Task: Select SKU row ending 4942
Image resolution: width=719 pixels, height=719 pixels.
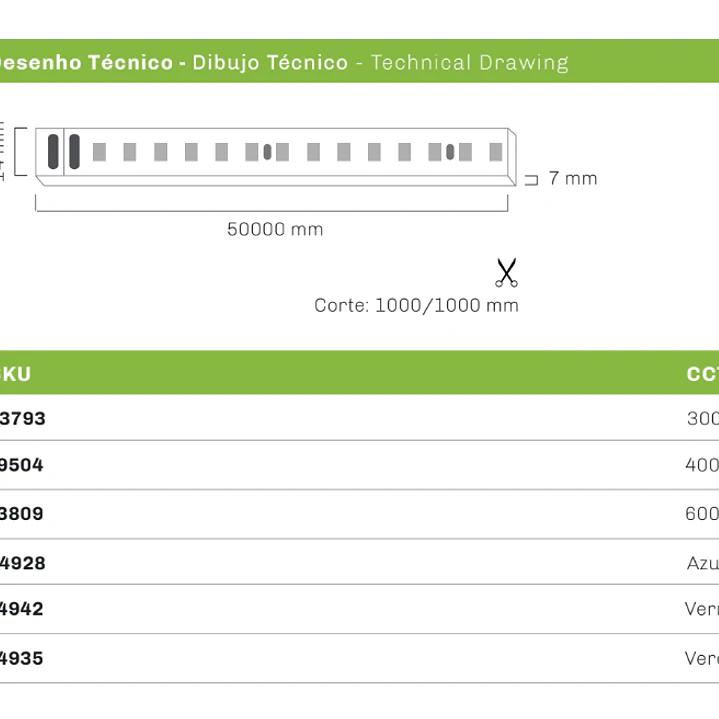Action: (x=360, y=609)
